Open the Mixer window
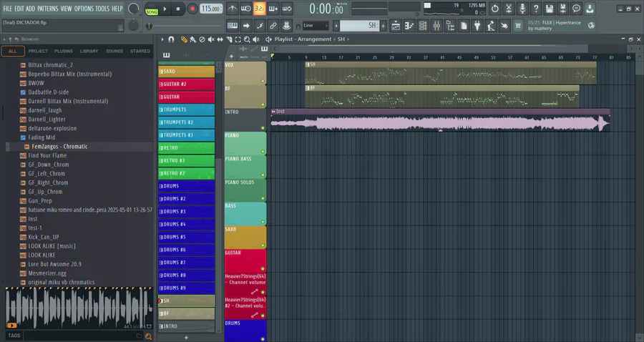This screenshot has width=644, height=342. point(436,26)
